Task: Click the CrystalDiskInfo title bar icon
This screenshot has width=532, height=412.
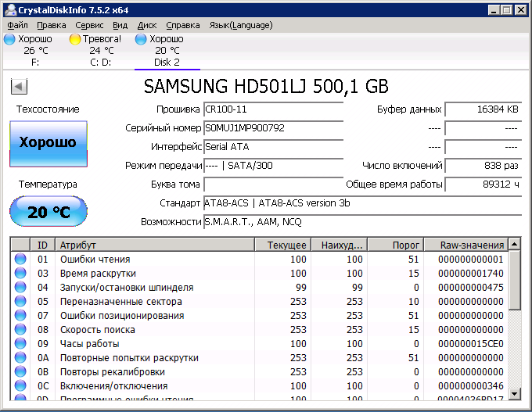Action: [x=10, y=10]
